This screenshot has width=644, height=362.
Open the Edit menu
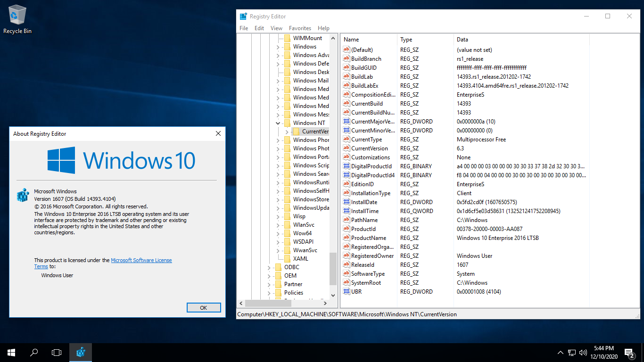click(259, 28)
